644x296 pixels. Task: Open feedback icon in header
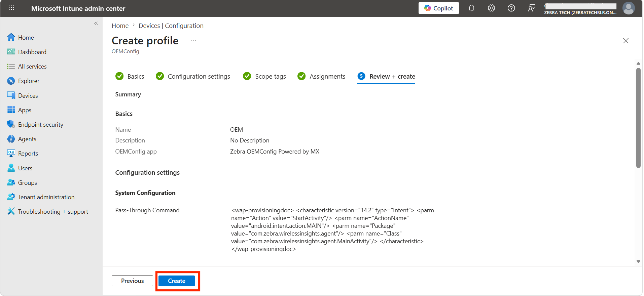pos(531,8)
